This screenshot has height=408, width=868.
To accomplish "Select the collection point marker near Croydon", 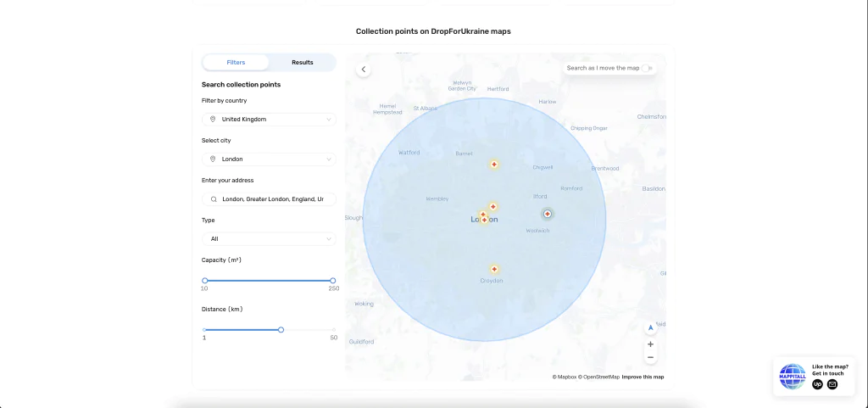I will [x=494, y=269].
